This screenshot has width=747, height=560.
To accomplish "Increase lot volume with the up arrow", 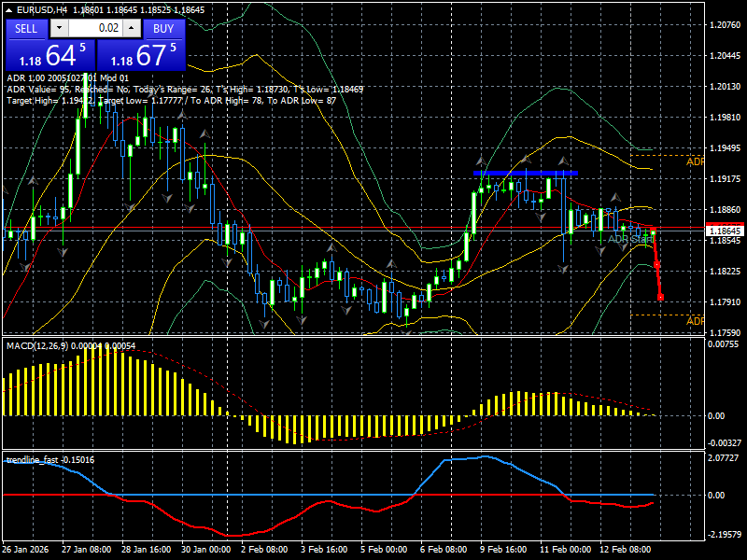I will click(x=132, y=28).
